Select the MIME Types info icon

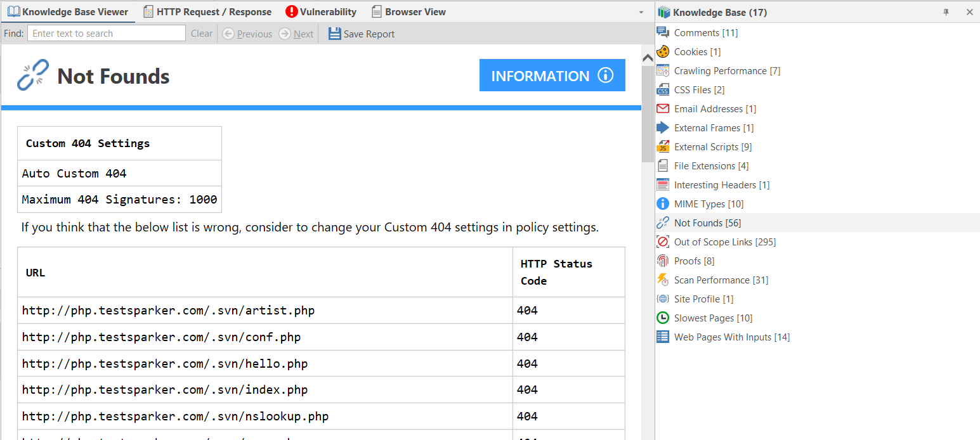click(663, 204)
